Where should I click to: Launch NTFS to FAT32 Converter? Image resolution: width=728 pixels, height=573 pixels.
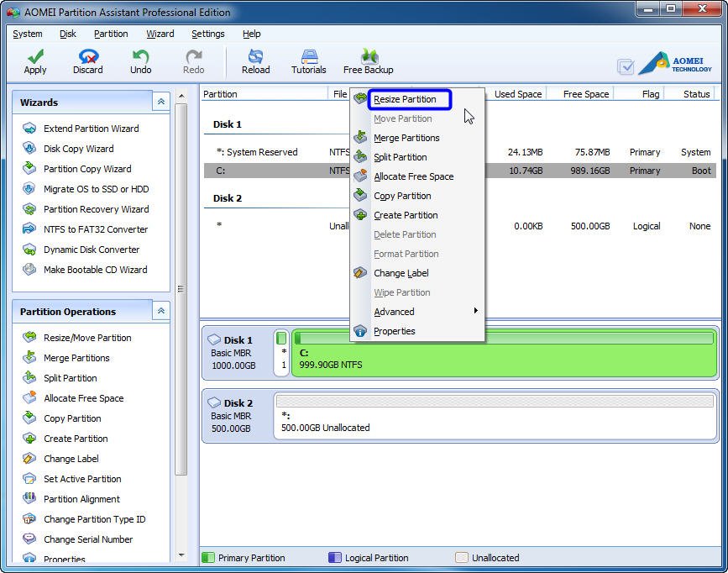tap(96, 229)
